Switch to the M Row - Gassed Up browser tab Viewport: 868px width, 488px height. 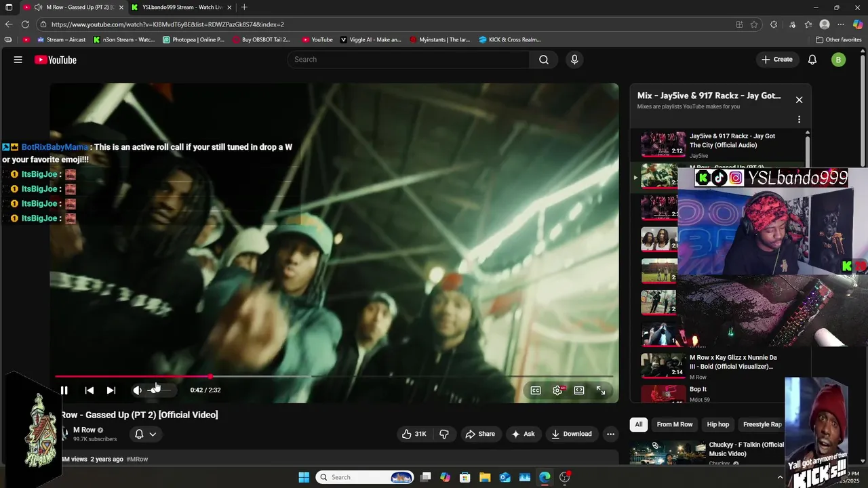tap(74, 7)
